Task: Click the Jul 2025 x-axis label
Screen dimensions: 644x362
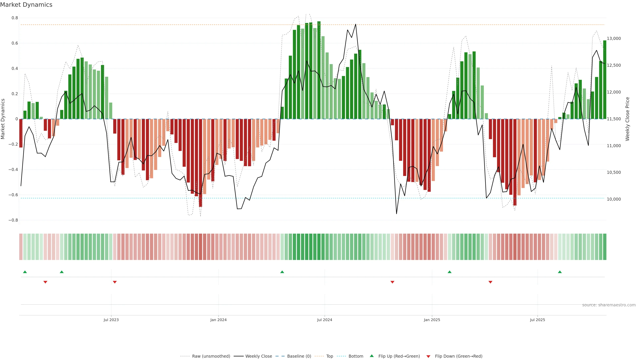Action: pyautogui.click(x=537, y=320)
